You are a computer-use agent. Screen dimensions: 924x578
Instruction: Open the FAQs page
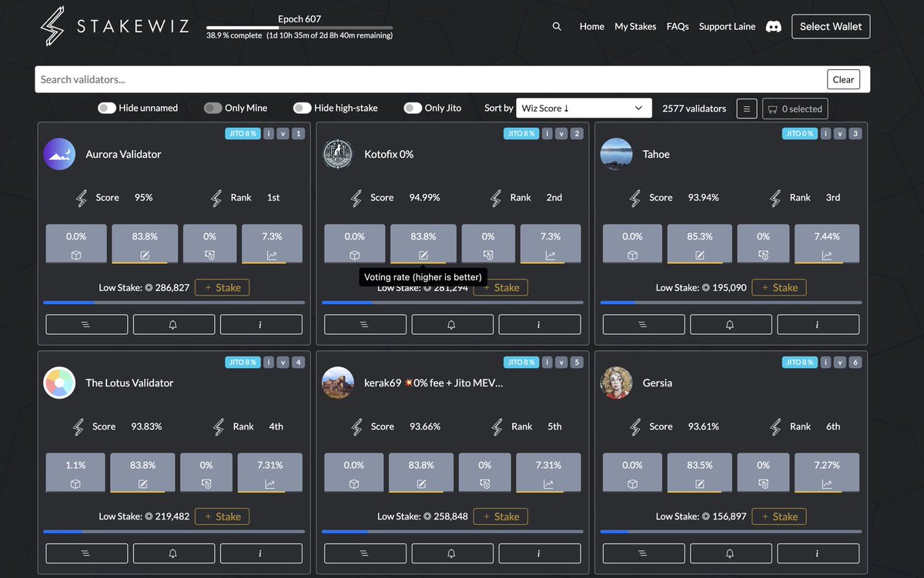coord(678,26)
